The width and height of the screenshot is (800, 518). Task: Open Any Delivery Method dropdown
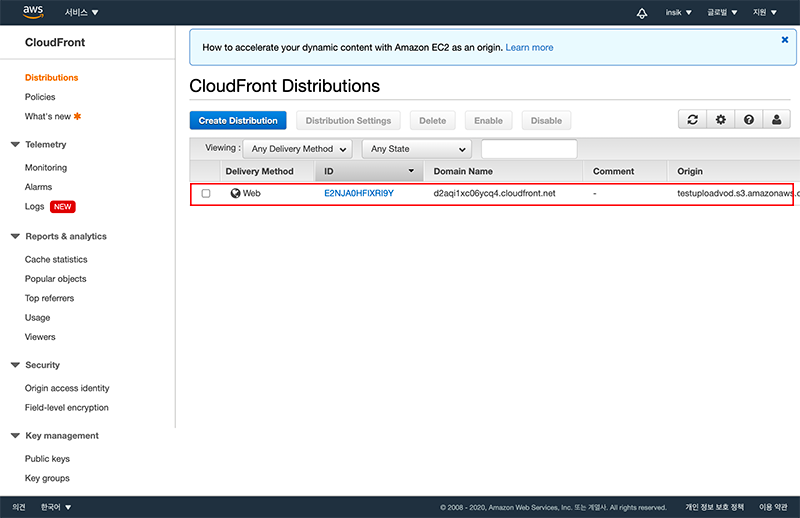tap(297, 149)
